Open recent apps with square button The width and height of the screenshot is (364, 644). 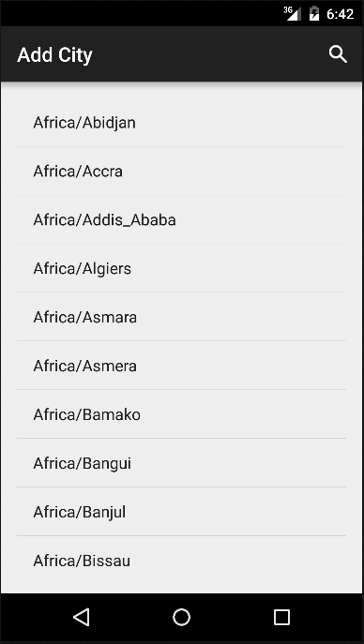tap(282, 617)
